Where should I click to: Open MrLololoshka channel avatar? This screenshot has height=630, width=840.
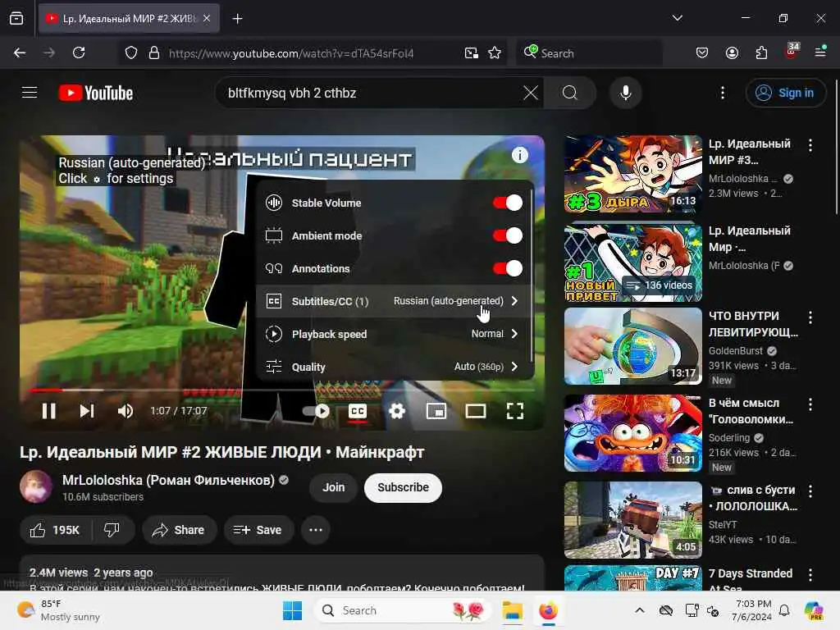[x=36, y=486]
